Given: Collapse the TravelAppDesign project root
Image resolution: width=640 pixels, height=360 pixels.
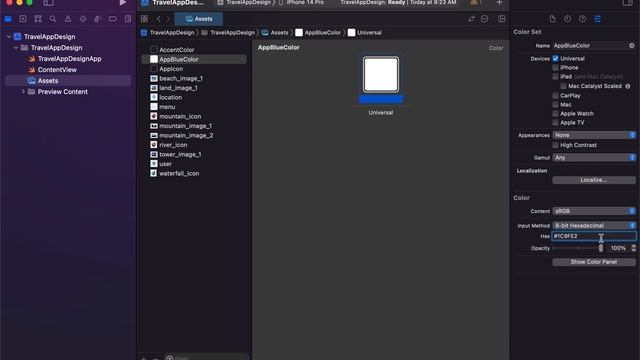Looking at the screenshot, I should tap(9, 37).
